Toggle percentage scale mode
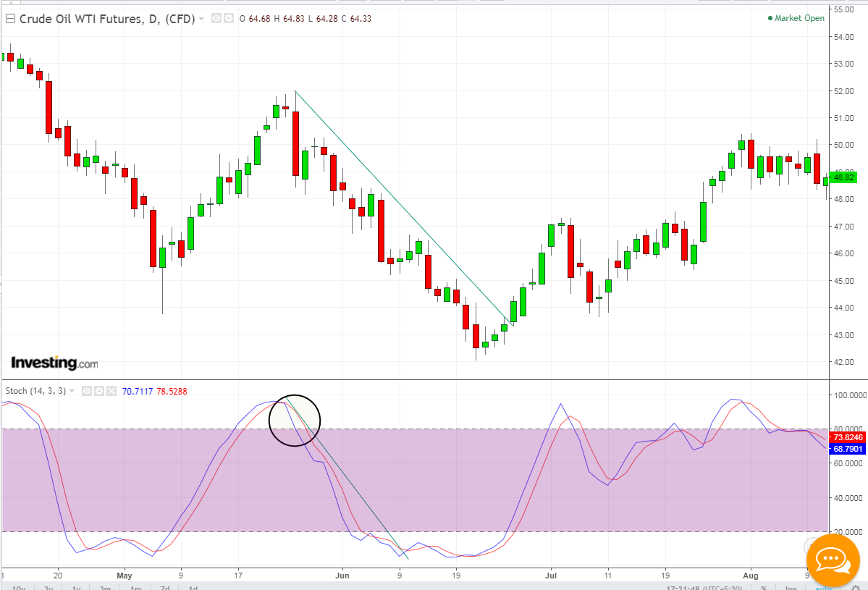Viewport: 868px width, 590px height. (x=762, y=587)
